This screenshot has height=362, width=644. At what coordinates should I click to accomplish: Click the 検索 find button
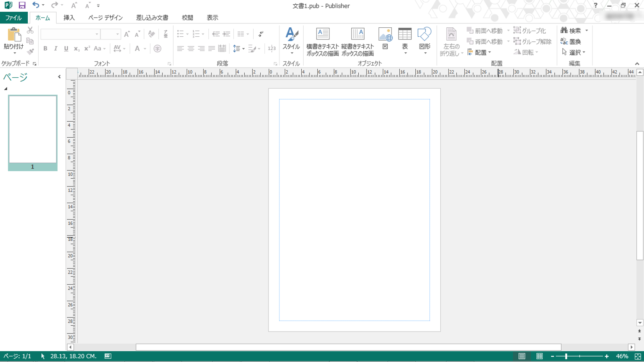pyautogui.click(x=571, y=30)
